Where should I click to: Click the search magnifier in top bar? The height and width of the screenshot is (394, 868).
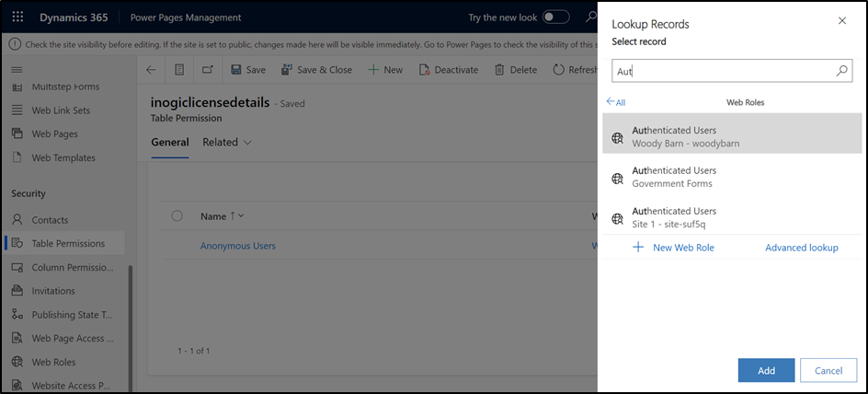point(590,17)
